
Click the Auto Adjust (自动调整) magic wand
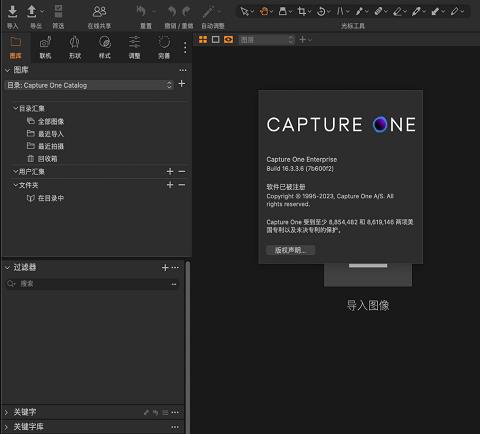209,12
